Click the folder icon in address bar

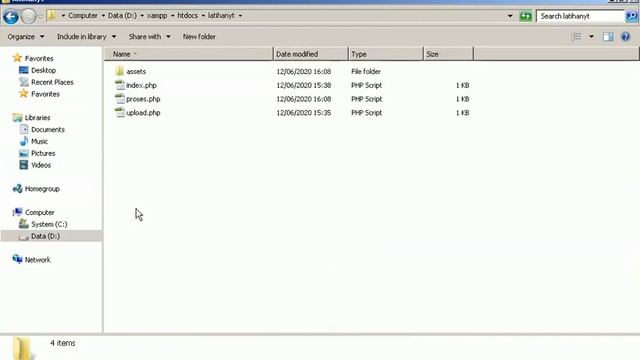click(x=52, y=16)
